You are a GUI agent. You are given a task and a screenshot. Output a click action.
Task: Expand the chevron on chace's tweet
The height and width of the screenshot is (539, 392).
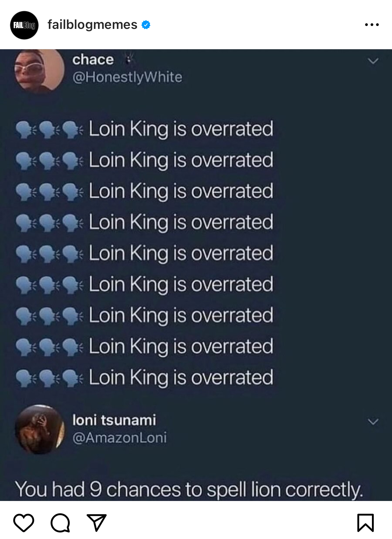click(373, 61)
